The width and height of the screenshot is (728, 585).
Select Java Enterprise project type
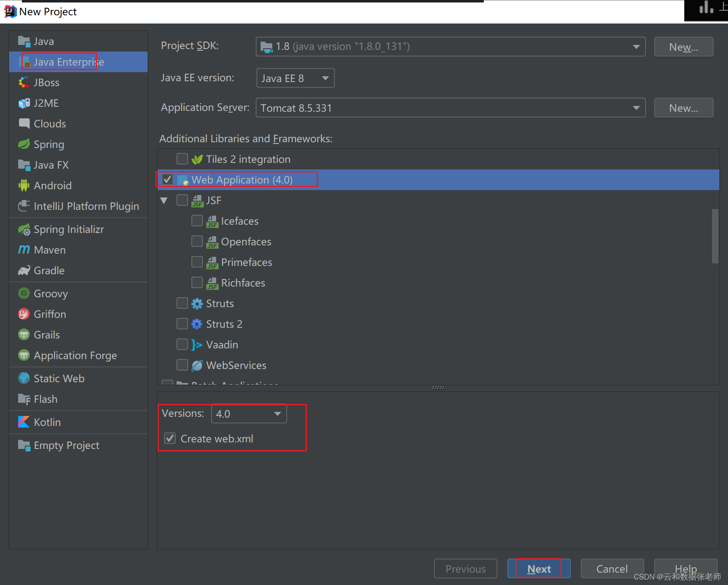78,62
